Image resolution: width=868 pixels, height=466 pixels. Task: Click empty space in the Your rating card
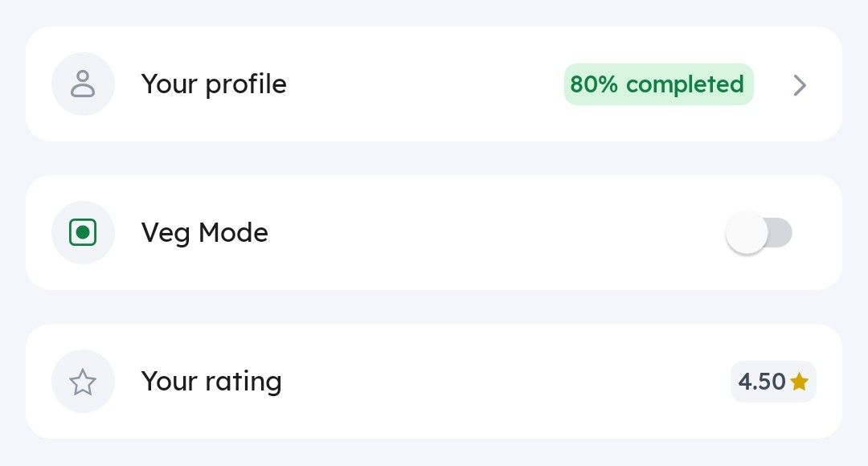[498, 382]
